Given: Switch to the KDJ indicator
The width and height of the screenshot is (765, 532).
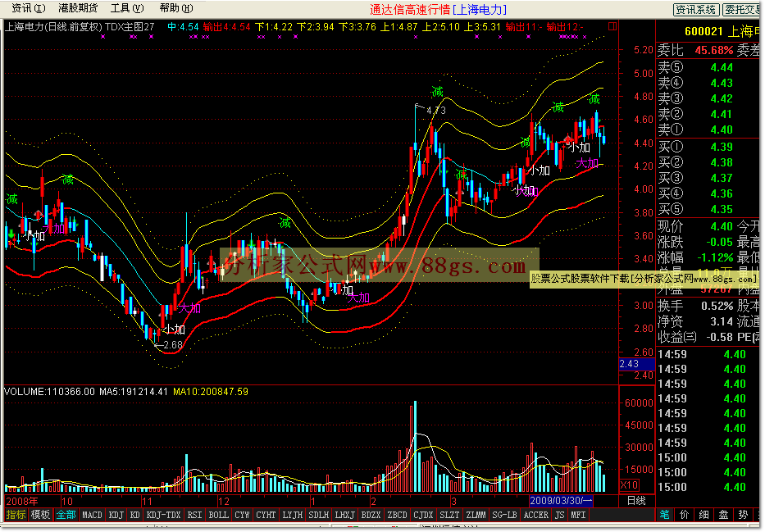Looking at the screenshot, I should point(116,515).
